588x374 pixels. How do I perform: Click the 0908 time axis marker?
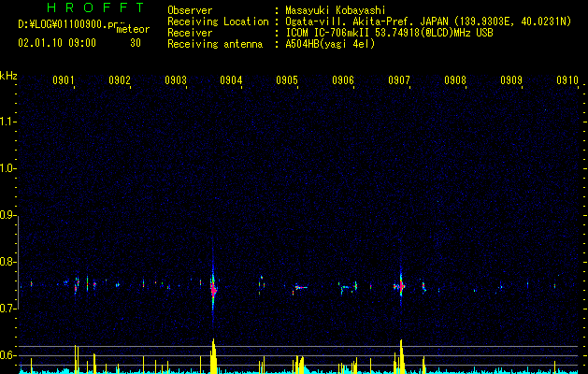tap(455, 80)
